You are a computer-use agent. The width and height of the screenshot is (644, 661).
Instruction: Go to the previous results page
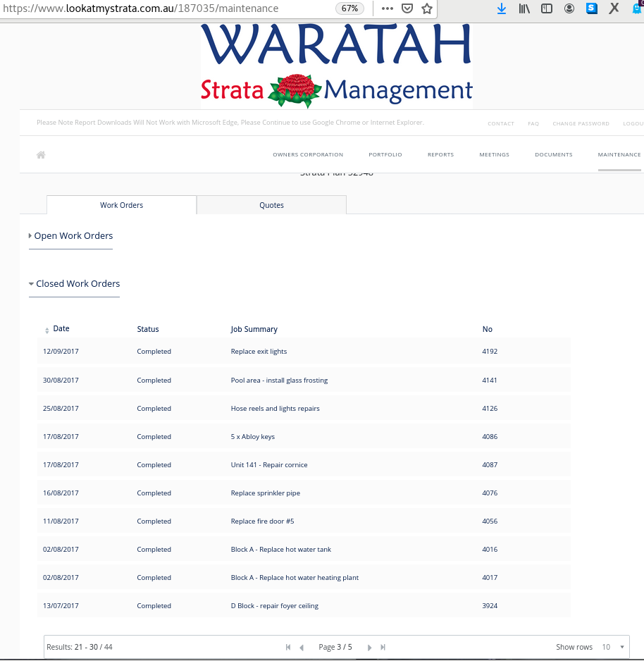[x=302, y=647]
